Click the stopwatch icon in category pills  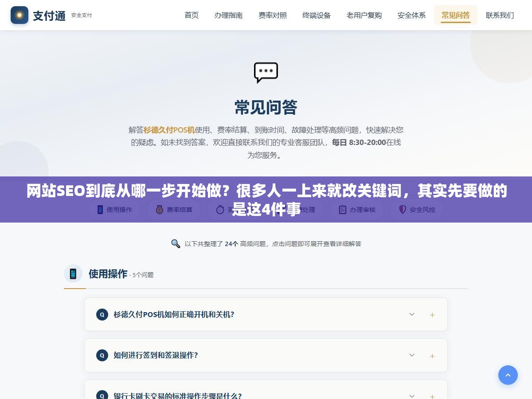click(220, 210)
